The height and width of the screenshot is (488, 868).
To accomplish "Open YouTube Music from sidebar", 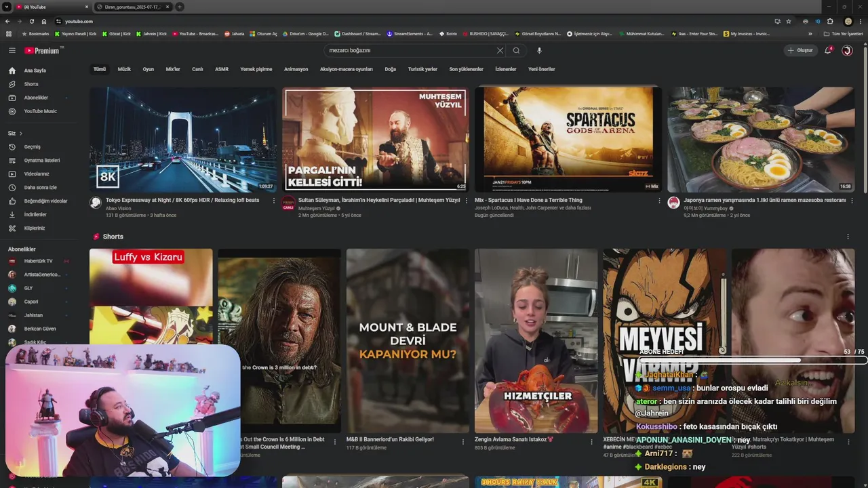I will (x=41, y=111).
